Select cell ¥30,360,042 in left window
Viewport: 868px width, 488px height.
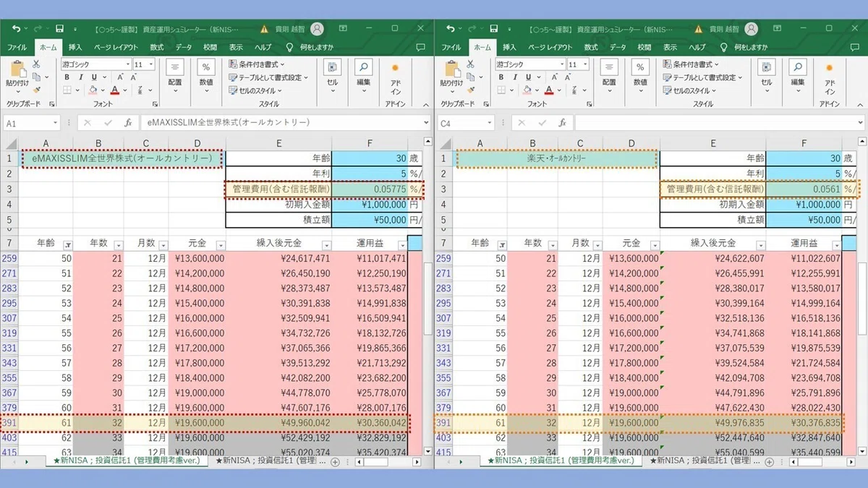[370, 423]
